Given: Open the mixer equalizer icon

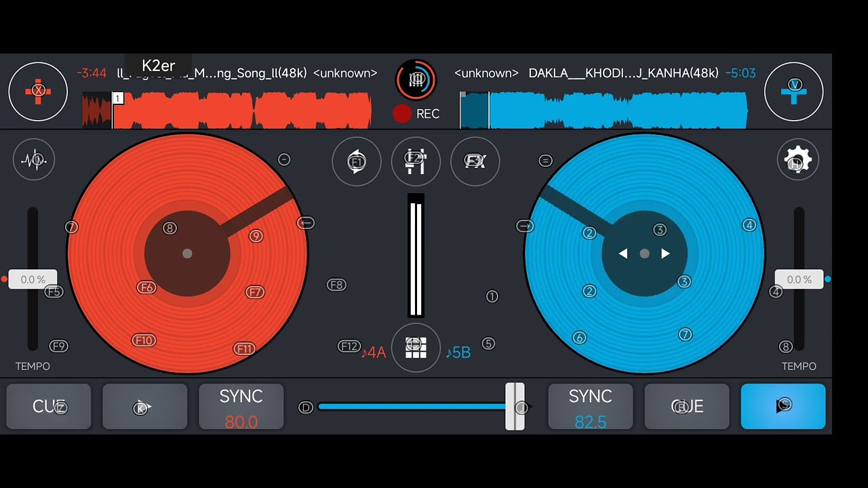Looking at the screenshot, I should click(x=416, y=161).
